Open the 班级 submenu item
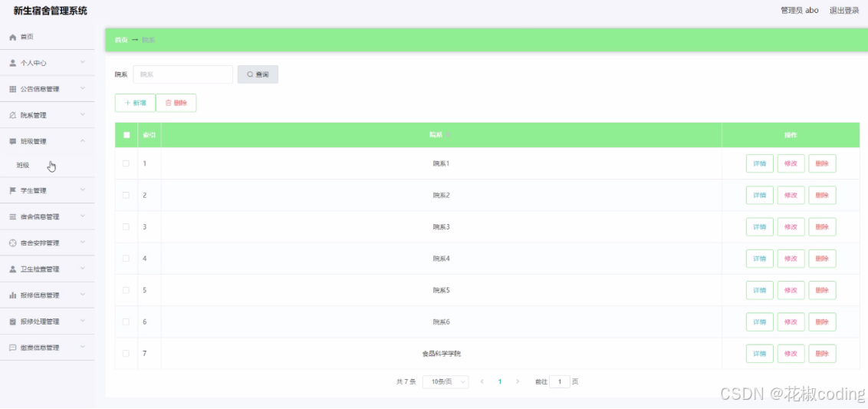The width and height of the screenshot is (868, 409). tap(23, 165)
